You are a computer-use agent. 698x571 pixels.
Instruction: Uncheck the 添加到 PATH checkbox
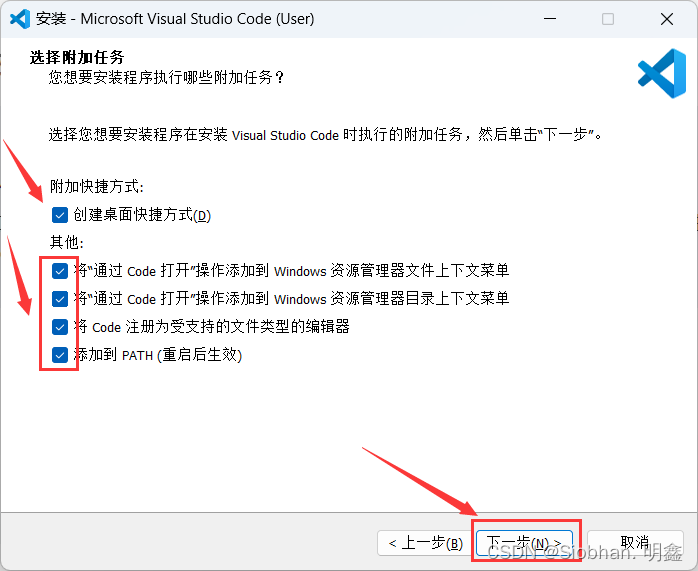[60, 355]
